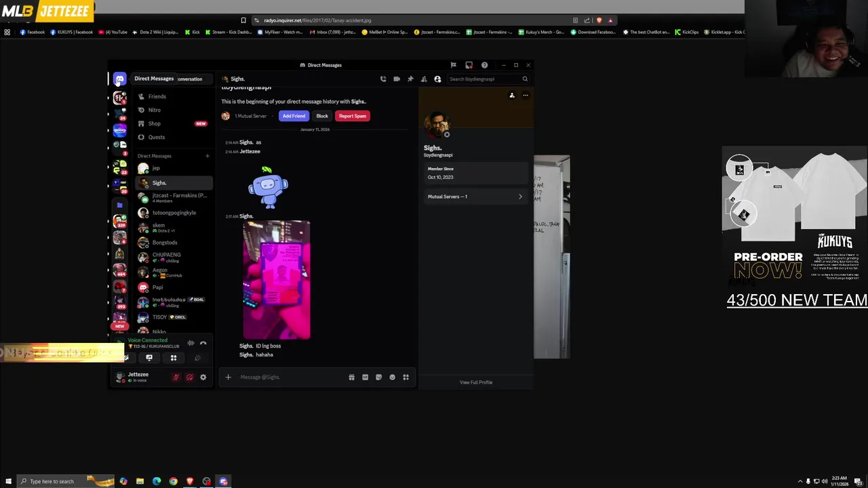Viewport: 868px width, 488px height.
Task: Open the Quests page
Action: (x=174, y=137)
